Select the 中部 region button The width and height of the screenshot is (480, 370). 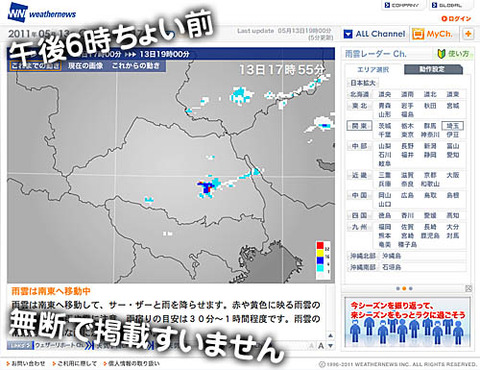[359, 146]
